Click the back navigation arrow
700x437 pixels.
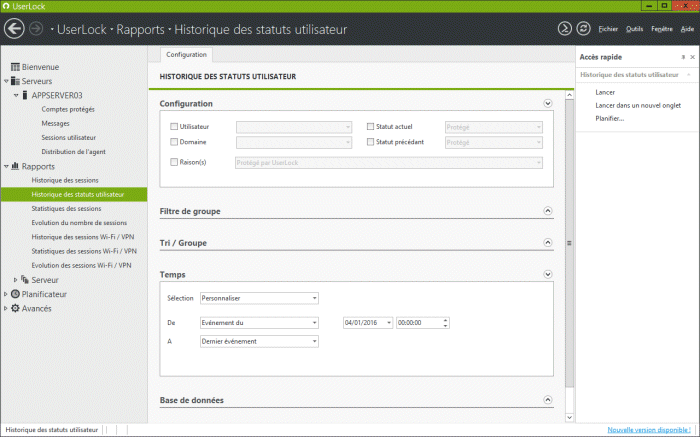[x=14, y=29]
